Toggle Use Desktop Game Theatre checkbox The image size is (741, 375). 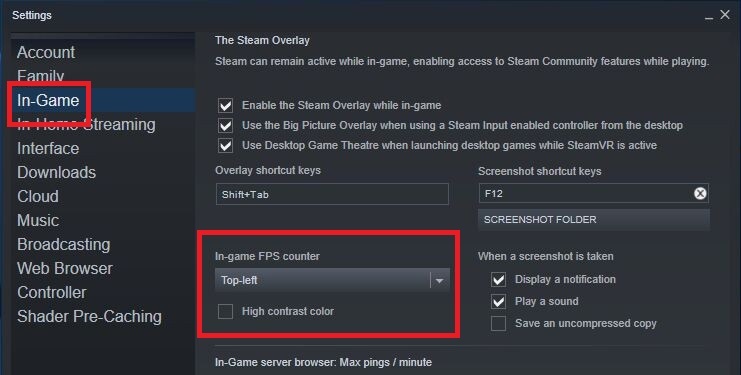pyautogui.click(x=225, y=145)
